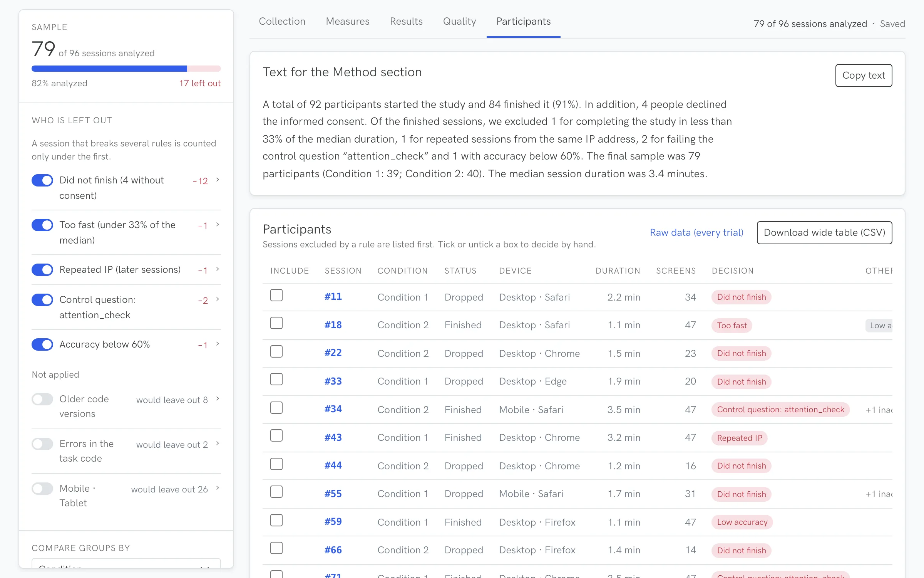Open session #22 link
Screen dimensions: 924x578
[333, 353]
